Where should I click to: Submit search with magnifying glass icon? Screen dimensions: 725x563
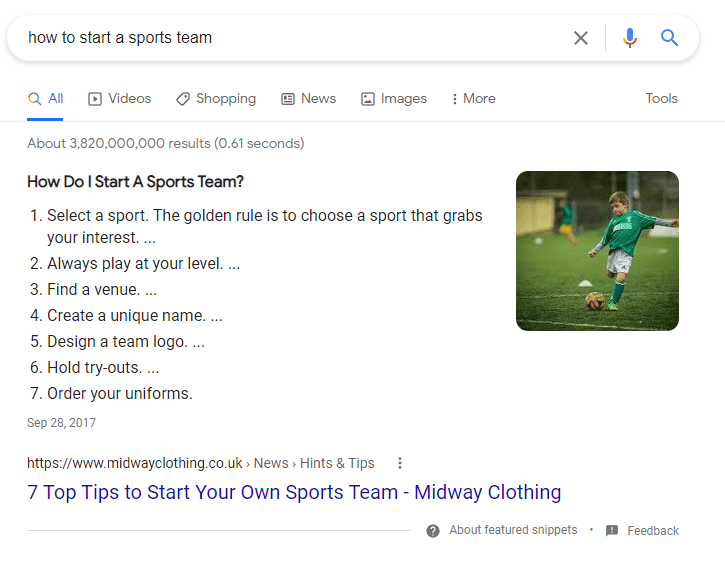(x=669, y=38)
